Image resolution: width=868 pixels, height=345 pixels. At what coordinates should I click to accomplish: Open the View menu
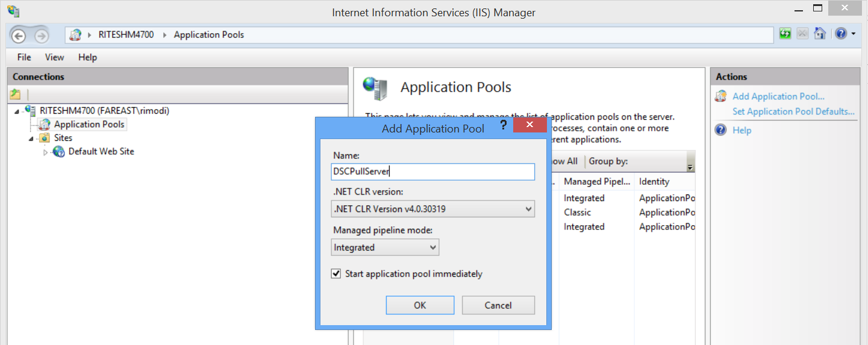click(x=54, y=57)
